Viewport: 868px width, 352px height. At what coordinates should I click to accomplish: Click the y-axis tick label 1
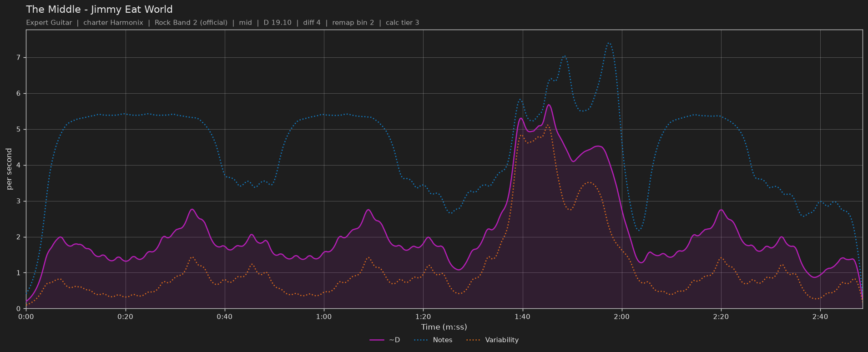click(x=19, y=273)
